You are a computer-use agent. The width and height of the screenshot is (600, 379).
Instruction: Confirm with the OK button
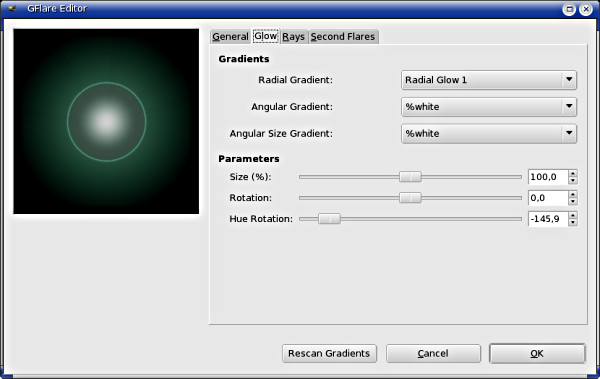click(537, 353)
